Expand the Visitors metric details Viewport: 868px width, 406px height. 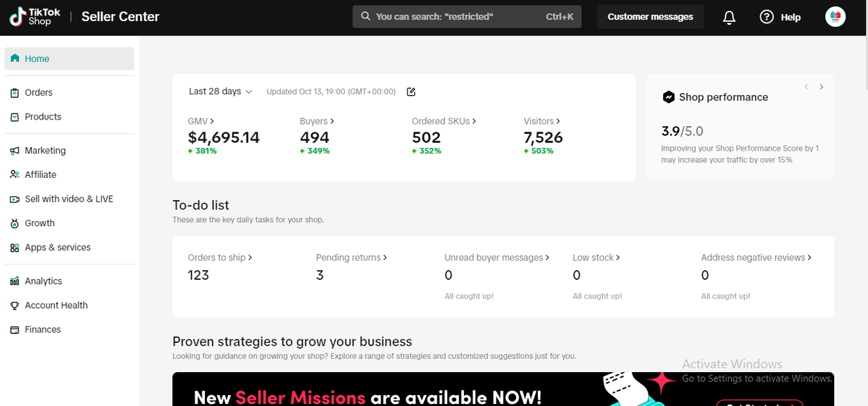542,122
